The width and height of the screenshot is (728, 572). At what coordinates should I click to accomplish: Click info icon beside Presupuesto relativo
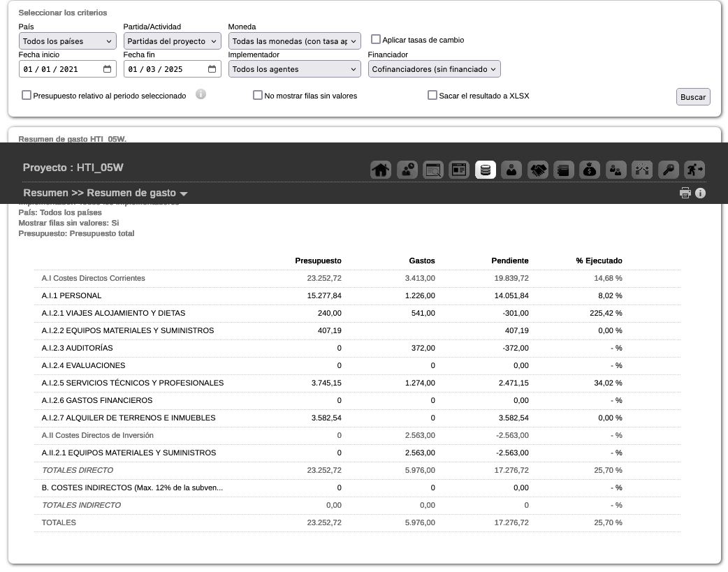(201, 94)
